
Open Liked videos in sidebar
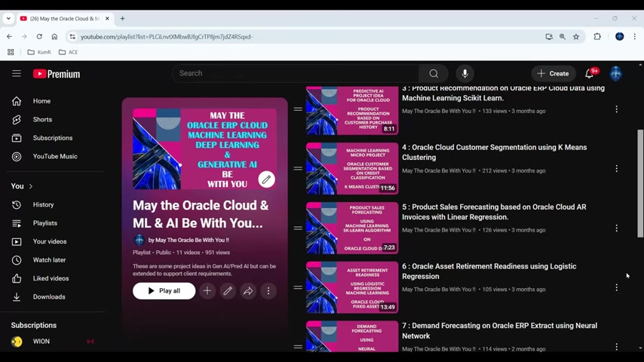pos(53,278)
